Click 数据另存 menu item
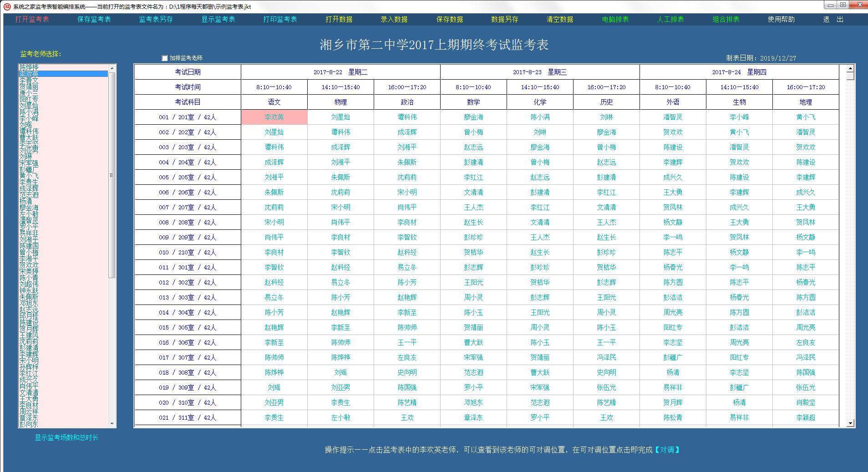Image resolution: width=868 pixels, height=472 pixels. pyautogui.click(x=504, y=19)
